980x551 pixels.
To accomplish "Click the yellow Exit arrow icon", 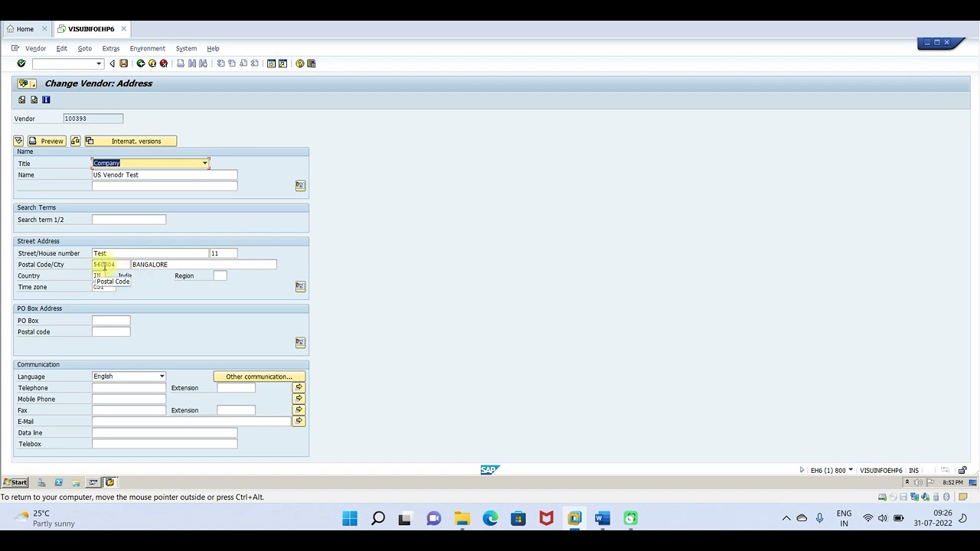I will coord(152,64).
